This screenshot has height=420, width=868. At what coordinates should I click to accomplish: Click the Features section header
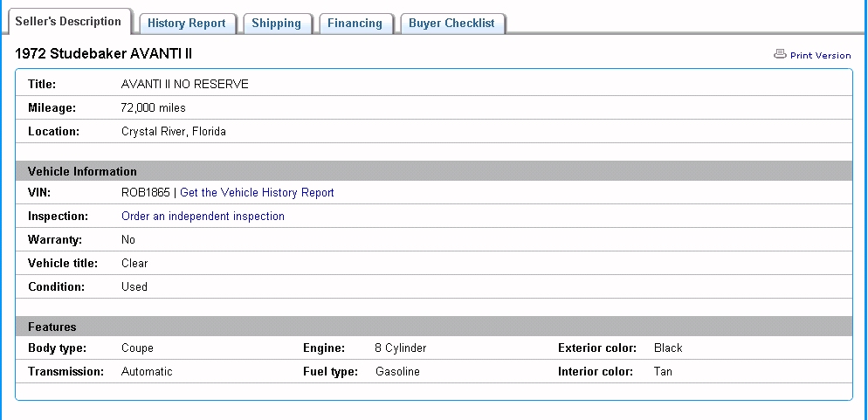pos(52,327)
